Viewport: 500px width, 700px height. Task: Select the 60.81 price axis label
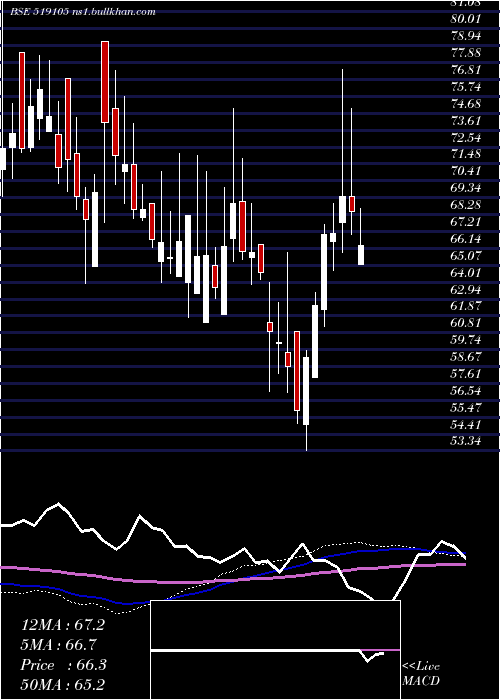pyautogui.click(x=465, y=323)
